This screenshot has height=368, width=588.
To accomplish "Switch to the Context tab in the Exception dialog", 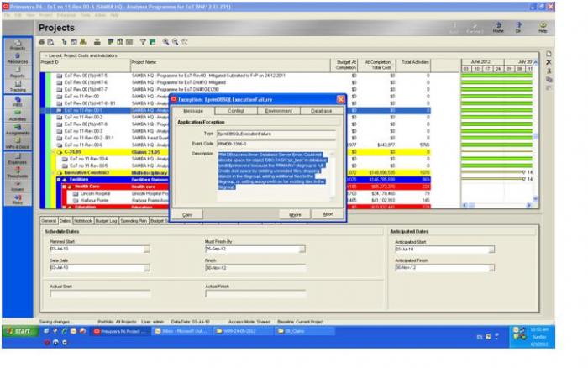I will (236, 111).
